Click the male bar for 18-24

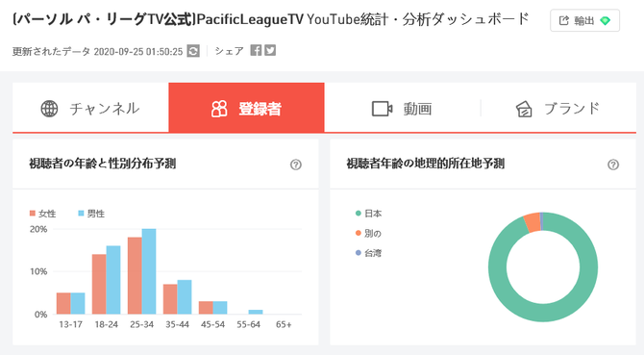[x=113, y=280]
